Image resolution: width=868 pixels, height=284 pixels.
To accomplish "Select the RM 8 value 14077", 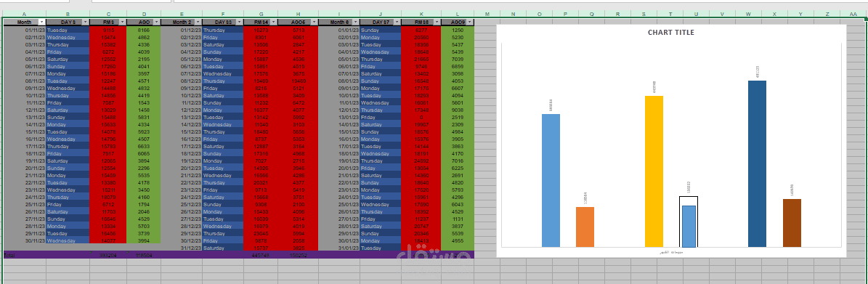I will (x=108, y=241).
